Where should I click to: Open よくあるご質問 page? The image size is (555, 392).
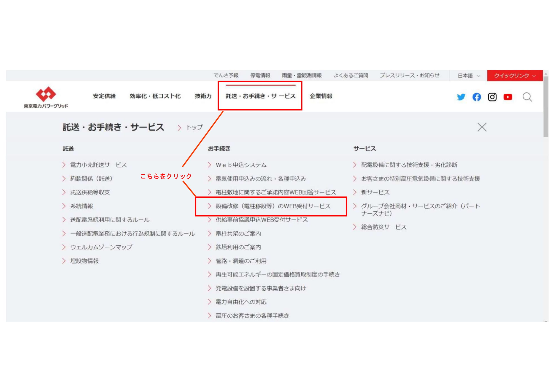351,76
